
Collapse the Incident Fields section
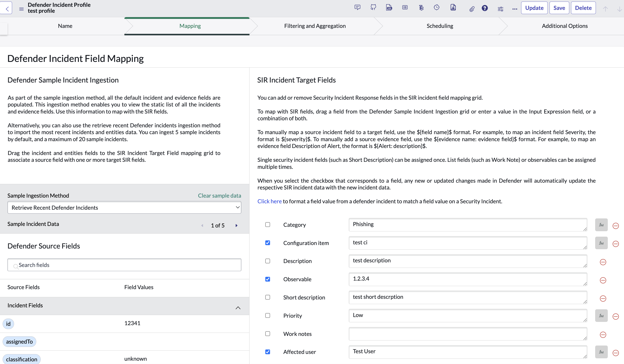click(x=238, y=308)
